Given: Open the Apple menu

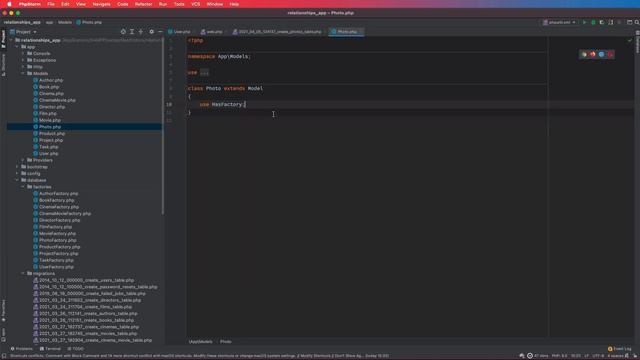Looking at the screenshot, I should [9, 4].
